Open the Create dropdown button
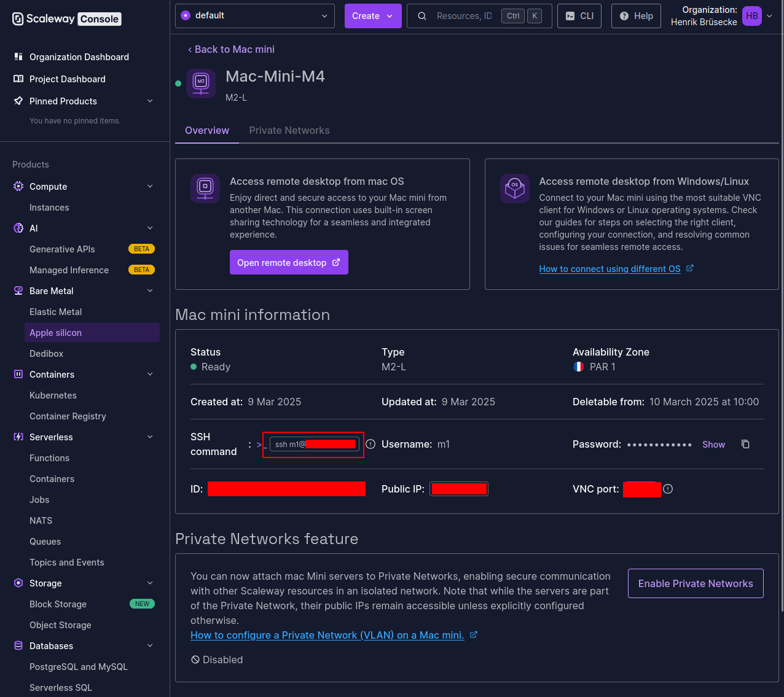784x697 pixels. 373,16
